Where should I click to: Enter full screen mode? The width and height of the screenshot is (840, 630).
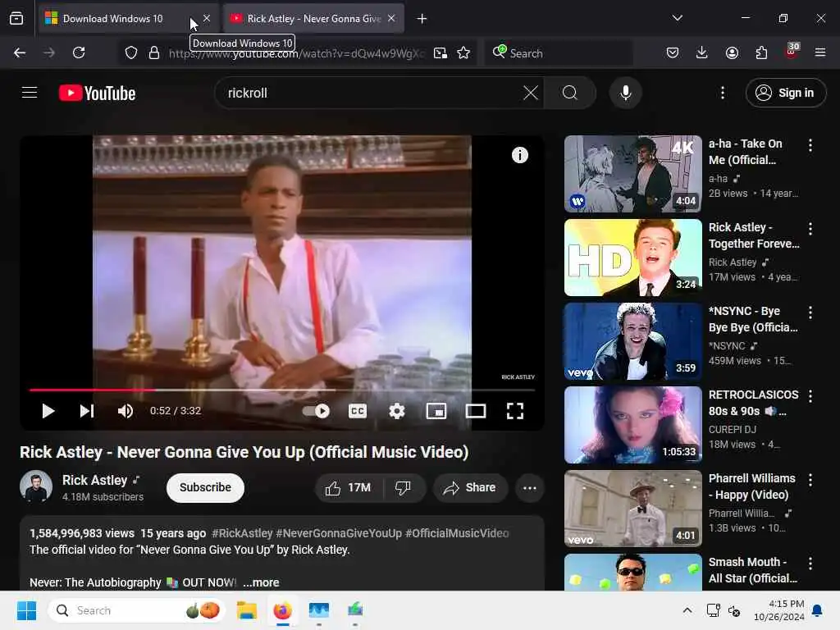click(x=515, y=411)
